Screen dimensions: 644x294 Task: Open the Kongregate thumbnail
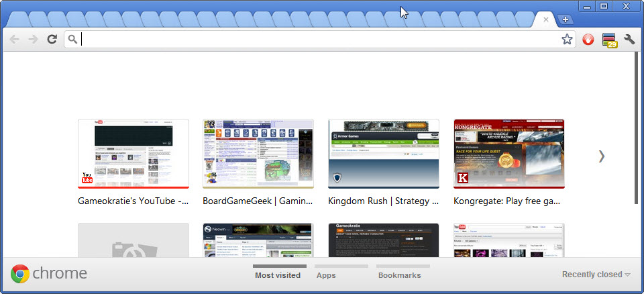[x=509, y=154]
